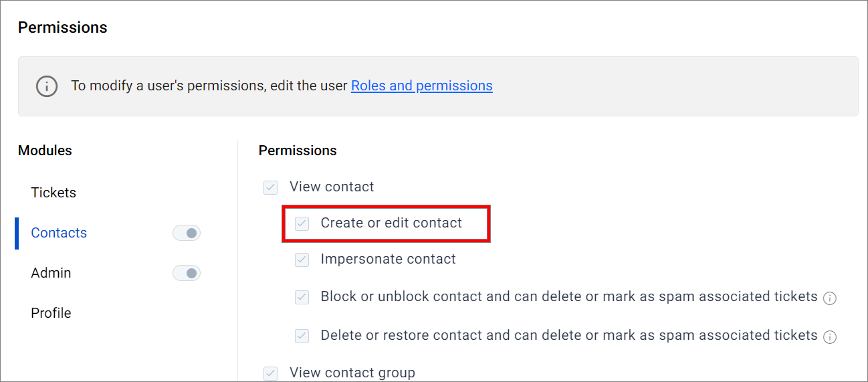
Task: Select the Profile module
Action: click(51, 313)
